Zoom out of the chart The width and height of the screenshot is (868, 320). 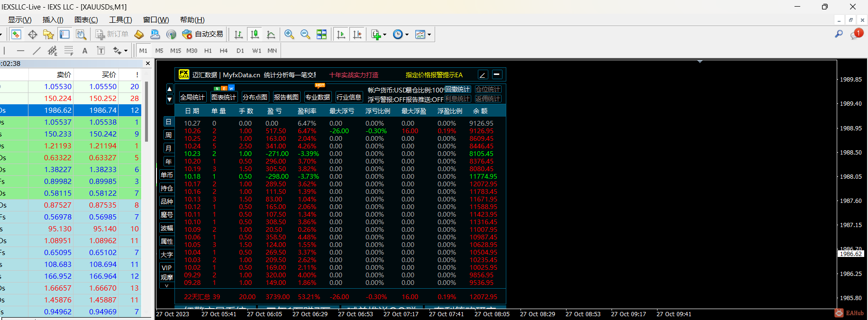[305, 34]
